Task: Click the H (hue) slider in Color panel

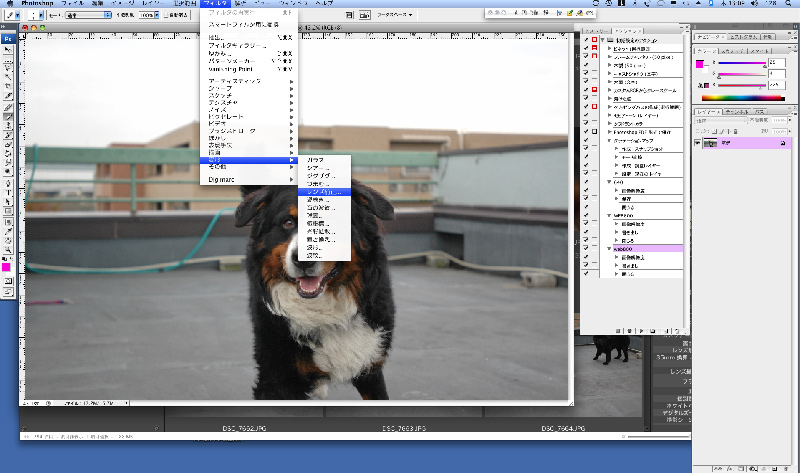Action: [742, 63]
